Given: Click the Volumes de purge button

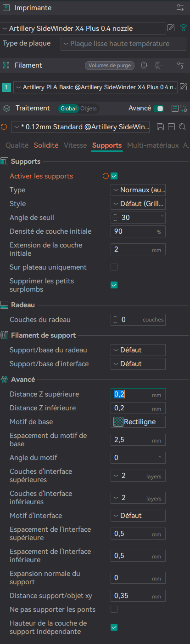Looking at the screenshot, I should coord(110,65).
